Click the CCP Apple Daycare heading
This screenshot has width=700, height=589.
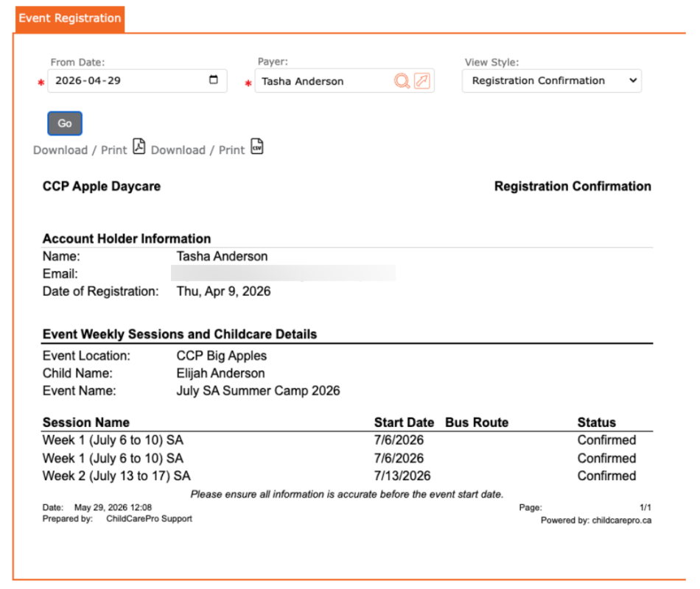(102, 186)
